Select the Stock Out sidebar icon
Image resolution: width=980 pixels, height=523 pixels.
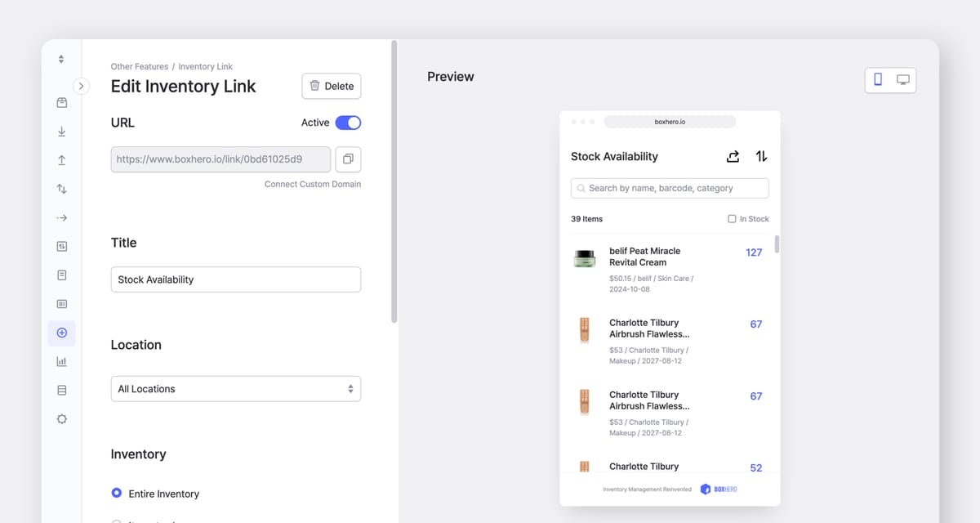[61, 160]
